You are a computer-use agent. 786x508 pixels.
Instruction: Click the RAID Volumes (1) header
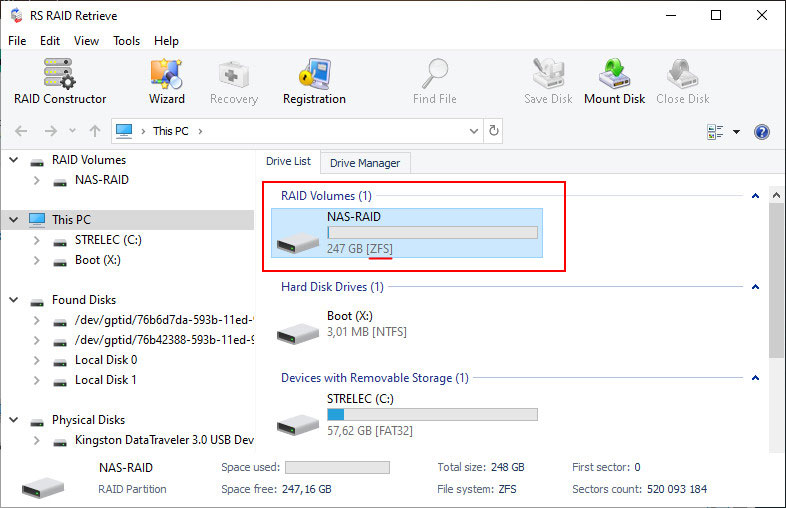tap(326, 196)
